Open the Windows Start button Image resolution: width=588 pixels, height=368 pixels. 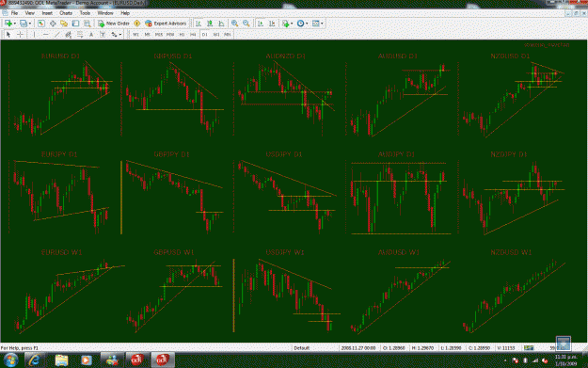(x=10, y=360)
